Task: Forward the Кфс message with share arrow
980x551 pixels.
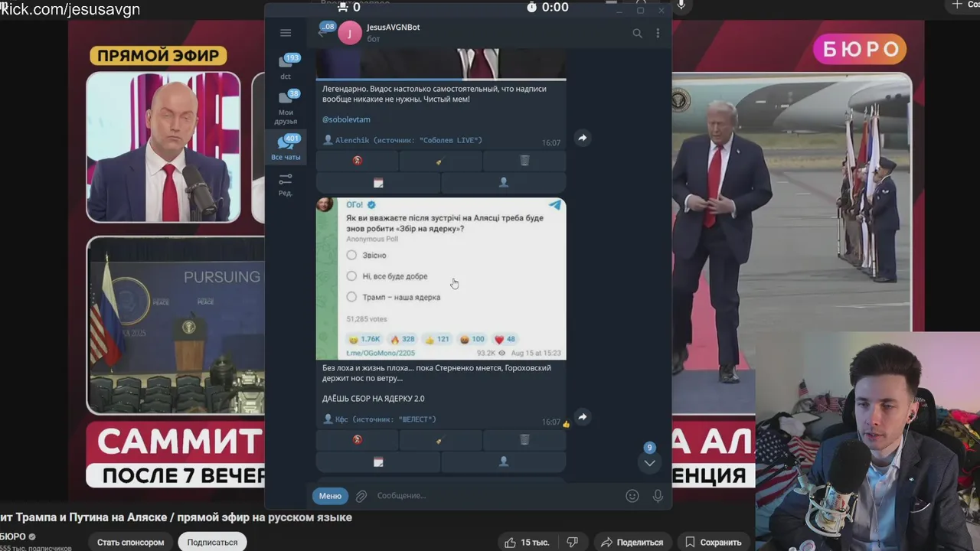Action: coord(582,417)
